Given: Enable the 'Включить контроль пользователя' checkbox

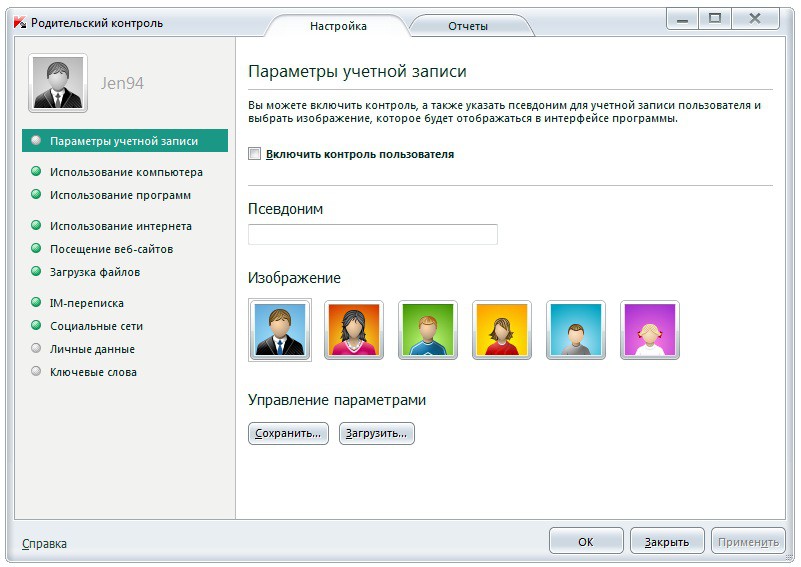Looking at the screenshot, I should pyautogui.click(x=255, y=154).
